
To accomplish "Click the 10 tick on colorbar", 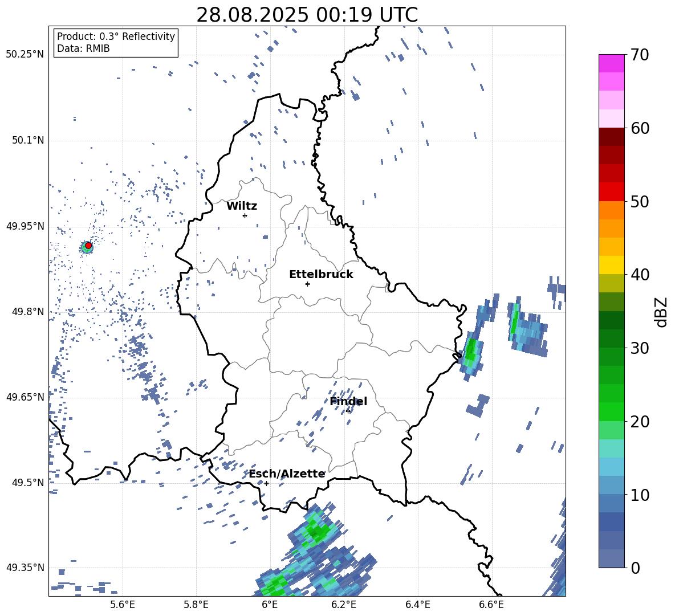I will coord(640,495).
